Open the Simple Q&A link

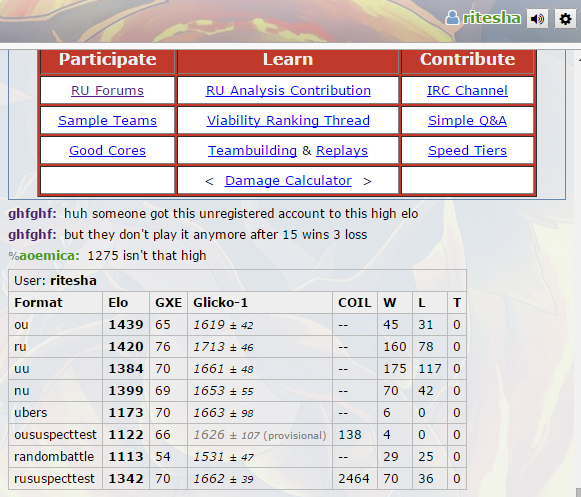tap(467, 120)
